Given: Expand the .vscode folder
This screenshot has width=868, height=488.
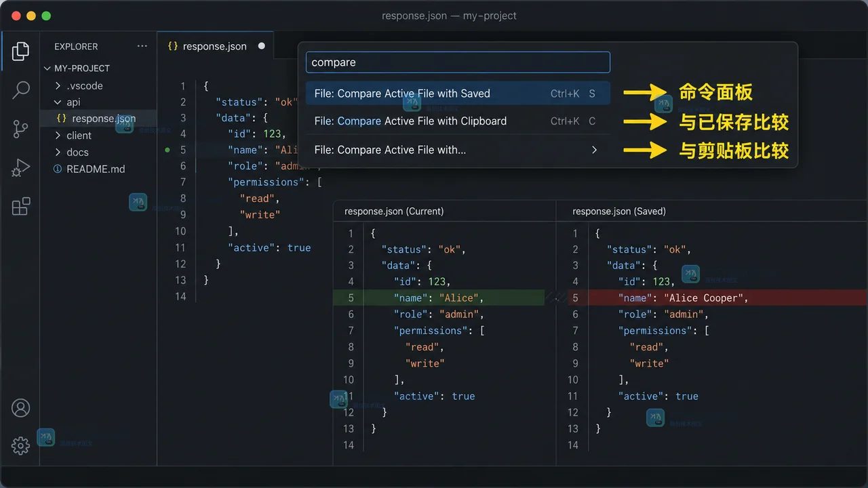Looking at the screenshot, I should pos(58,86).
